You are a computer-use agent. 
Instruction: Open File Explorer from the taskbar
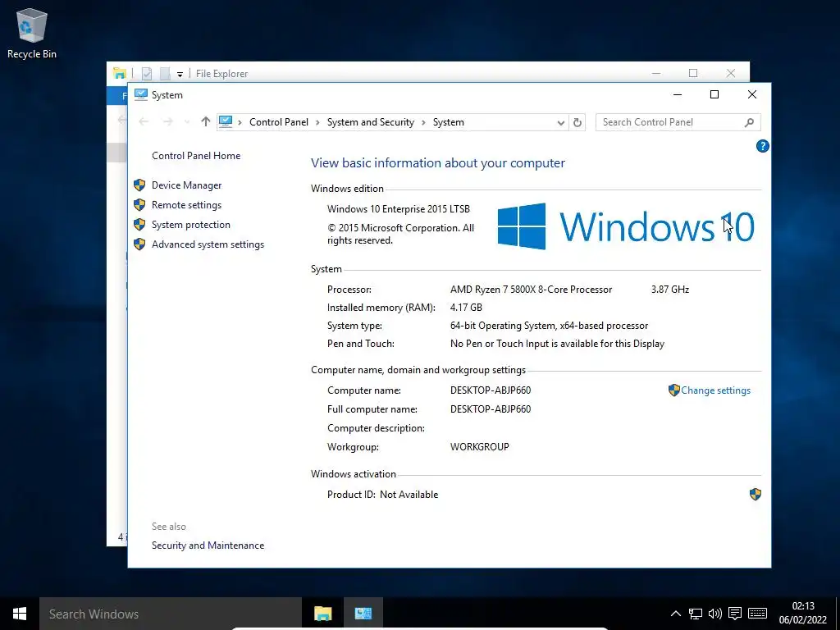tap(322, 614)
